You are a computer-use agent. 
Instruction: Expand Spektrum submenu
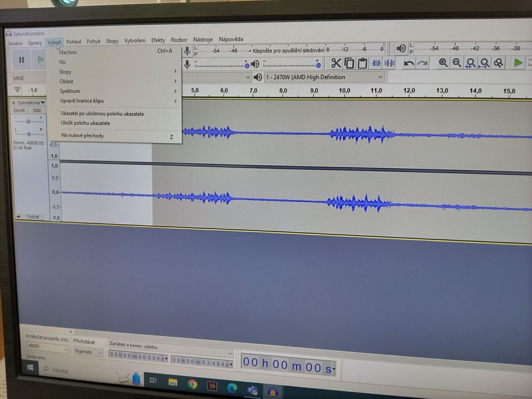(115, 91)
